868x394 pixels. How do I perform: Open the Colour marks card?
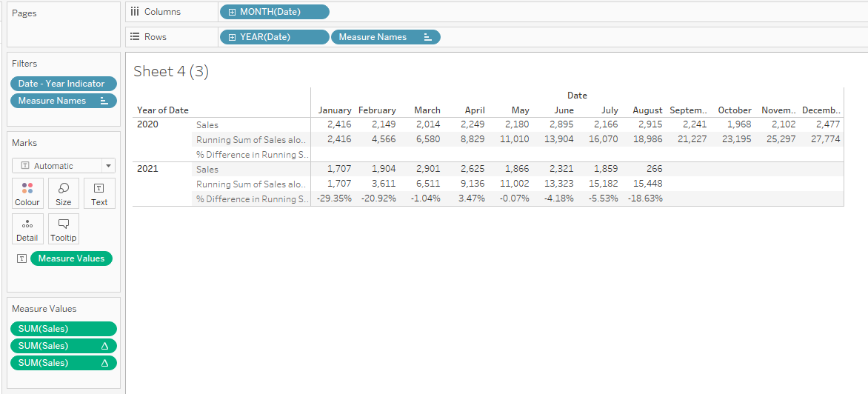27,193
